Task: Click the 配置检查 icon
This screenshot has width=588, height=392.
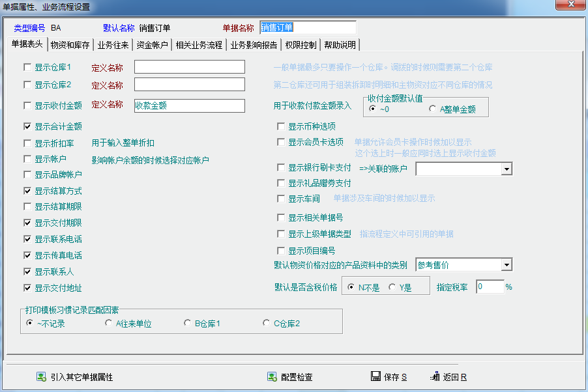Action: pyautogui.click(x=272, y=377)
